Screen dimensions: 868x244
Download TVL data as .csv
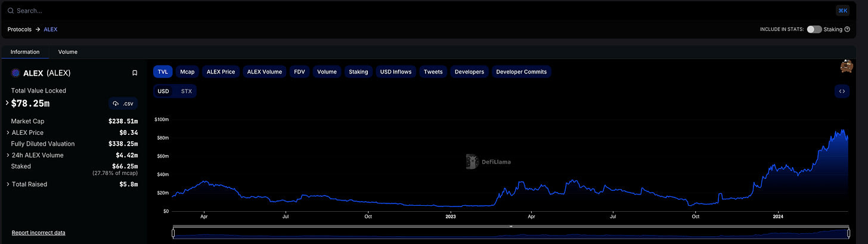tap(123, 103)
